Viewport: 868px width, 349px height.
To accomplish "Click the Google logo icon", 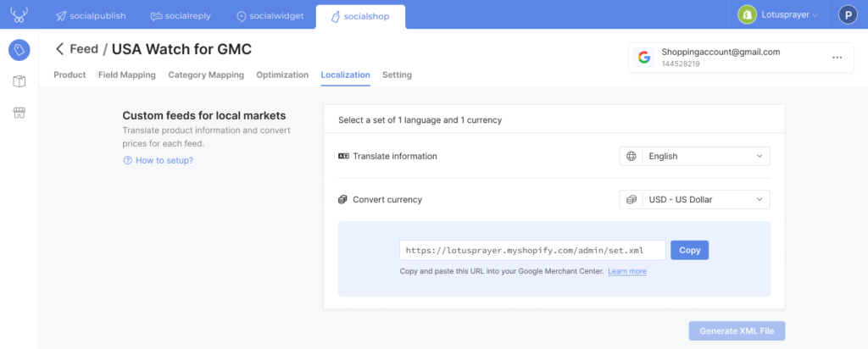I will pos(644,58).
